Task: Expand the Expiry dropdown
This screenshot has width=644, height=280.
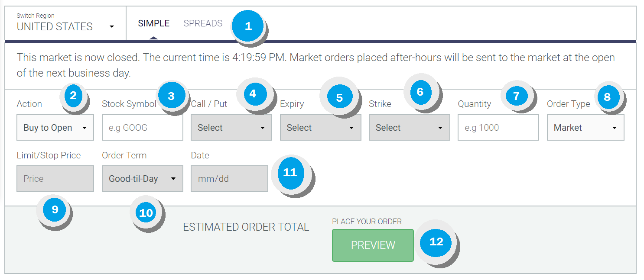Action: [x=320, y=128]
